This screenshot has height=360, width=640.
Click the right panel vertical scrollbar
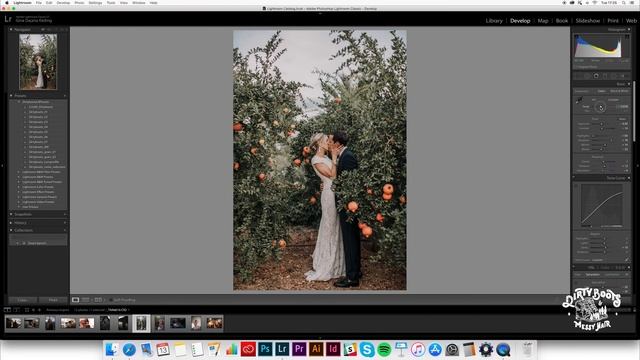(634, 111)
